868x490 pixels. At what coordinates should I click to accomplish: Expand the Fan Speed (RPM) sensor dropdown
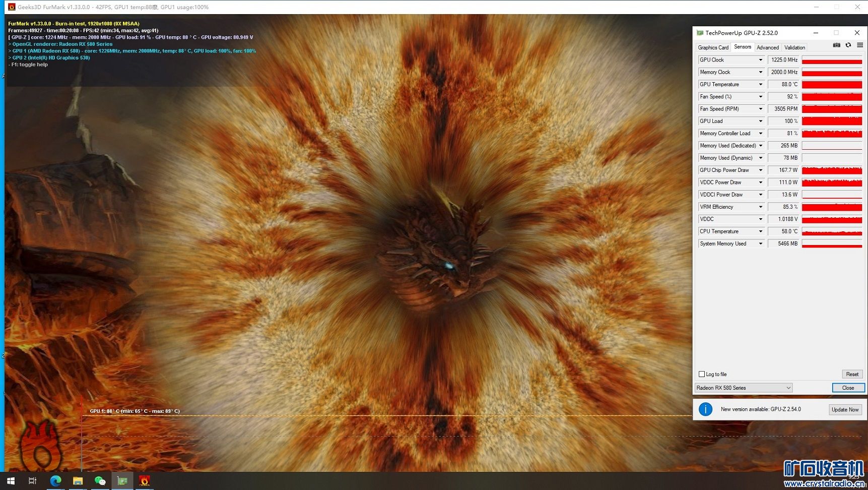[760, 109]
